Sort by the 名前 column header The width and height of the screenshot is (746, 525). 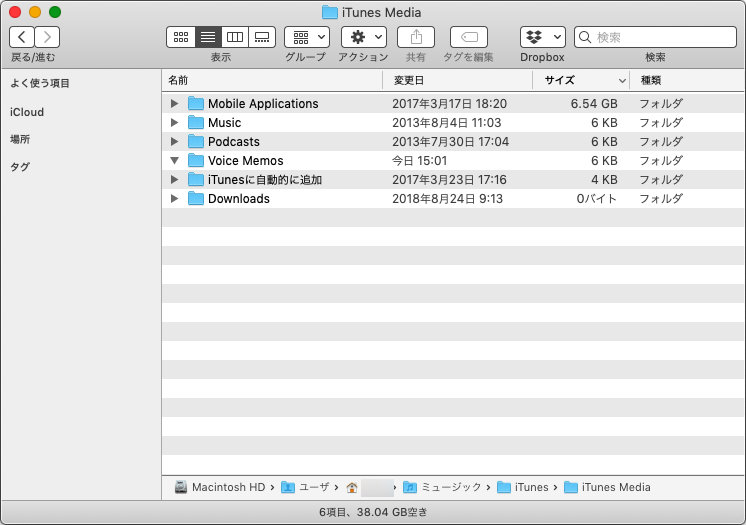272,80
